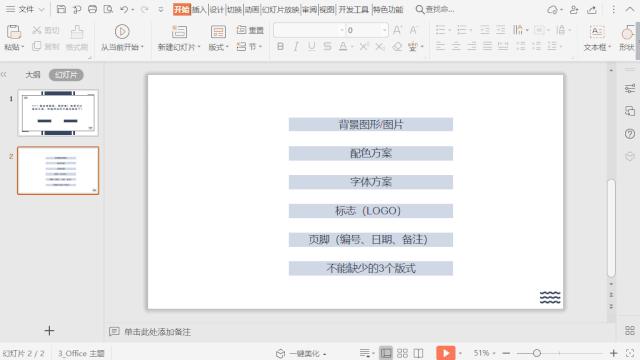
Task: Open the 一键美化 beautify button
Action: pos(302,353)
